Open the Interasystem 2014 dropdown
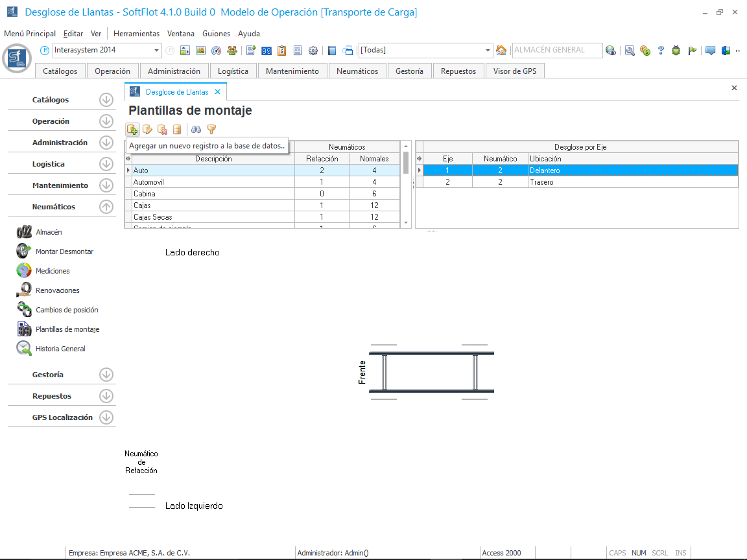This screenshot has width=747, height=560. [x=157, y=51]
